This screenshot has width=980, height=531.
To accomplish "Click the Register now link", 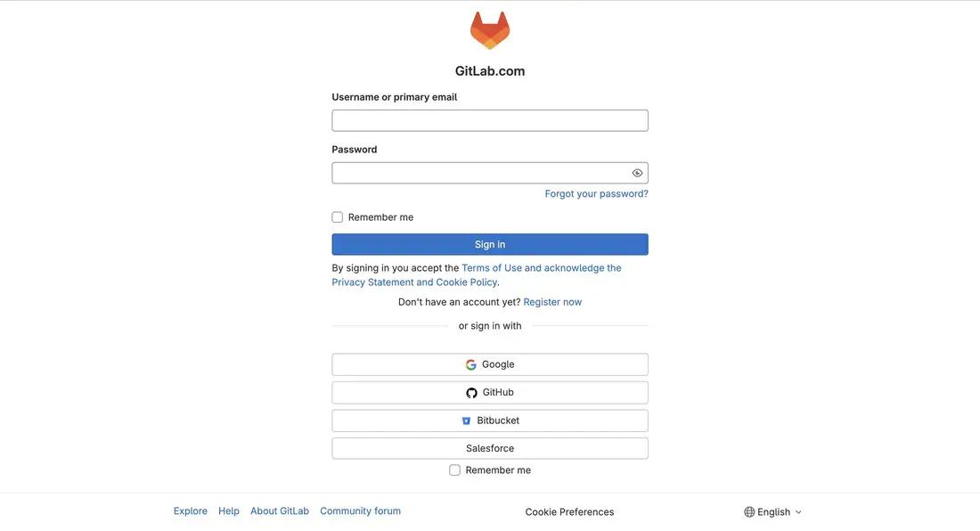I will [x=552, y=302].
